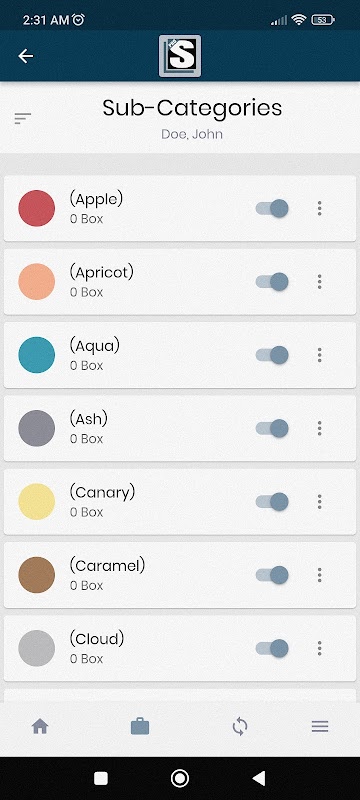Tap Android recent apps square button

point(101,778)
